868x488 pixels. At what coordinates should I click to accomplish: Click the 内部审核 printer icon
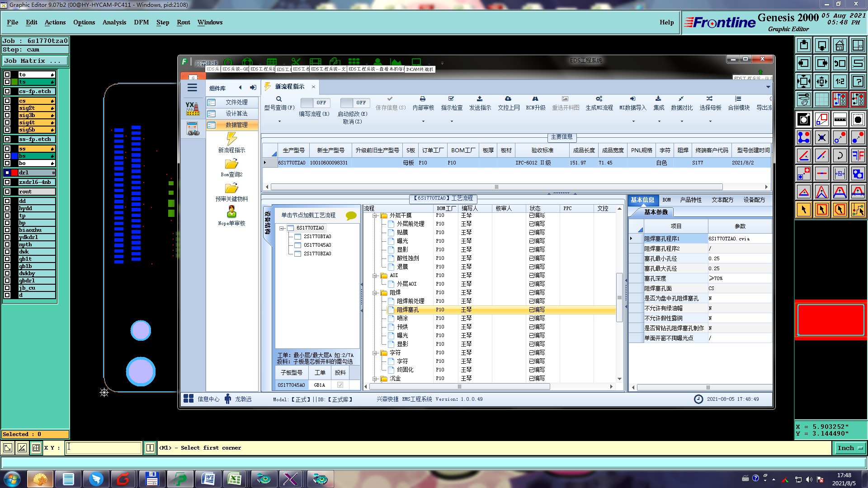pyautogui.click(x=423, y=99)
